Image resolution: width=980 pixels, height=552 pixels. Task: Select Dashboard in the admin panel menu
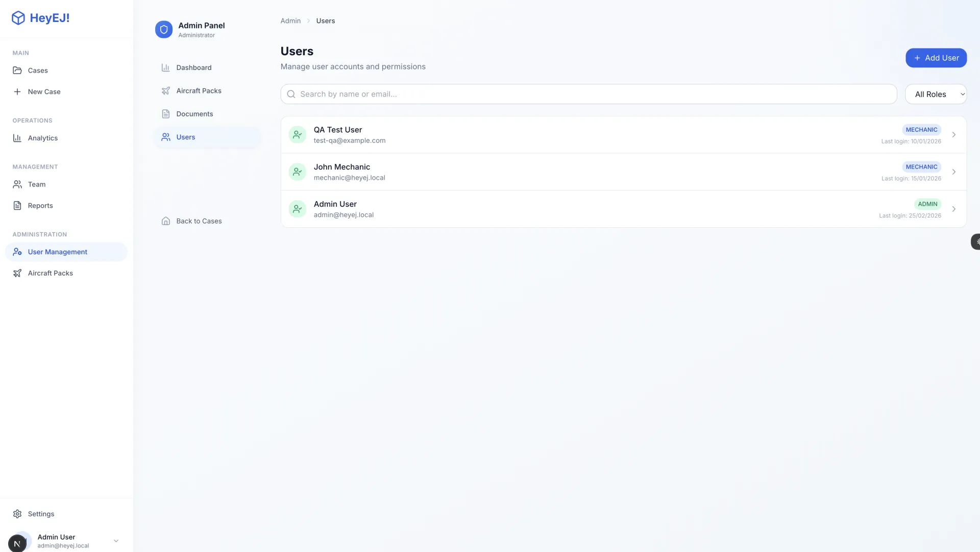pyautogui.click(x=194, y=67)
